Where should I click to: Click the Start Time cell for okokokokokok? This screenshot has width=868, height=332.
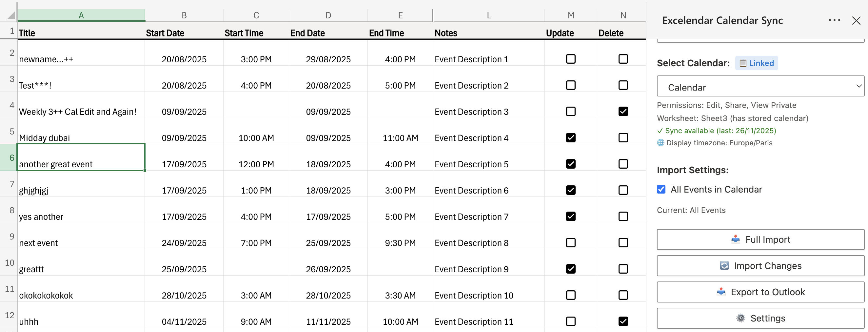point(256,295)
